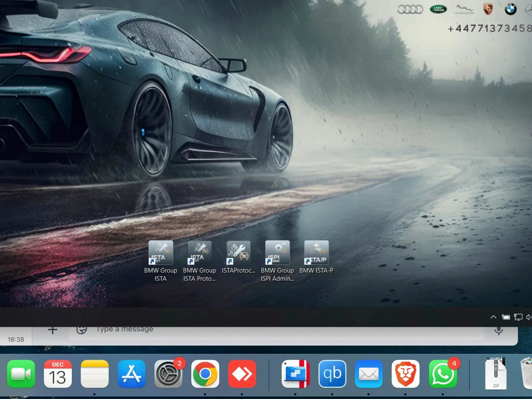Click the battery icon in the system tray
532x399 pixels.
[506, 317]
